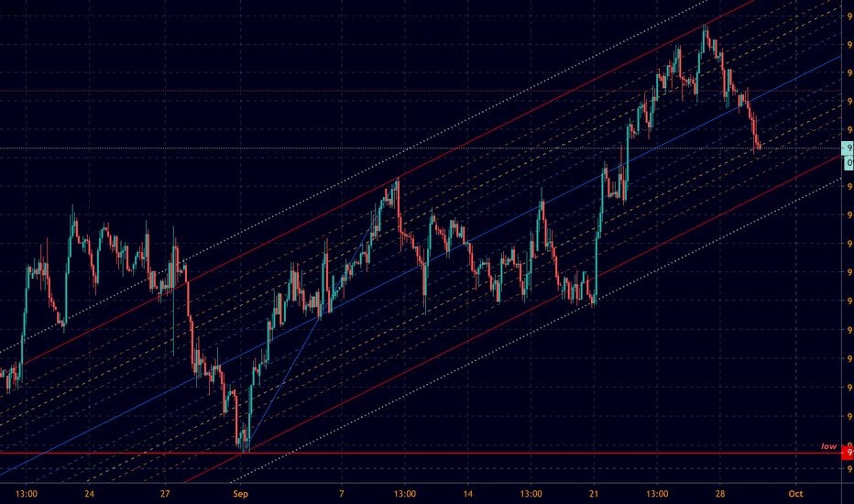This screenshot has height=504, width=854.
Task: Select the horizontal red 'low' support line
Action: coord(421,453)
